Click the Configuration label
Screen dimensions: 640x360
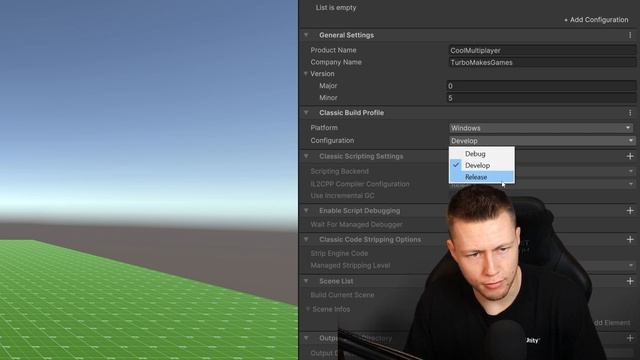pyautogui.click(x=332, y=140)
